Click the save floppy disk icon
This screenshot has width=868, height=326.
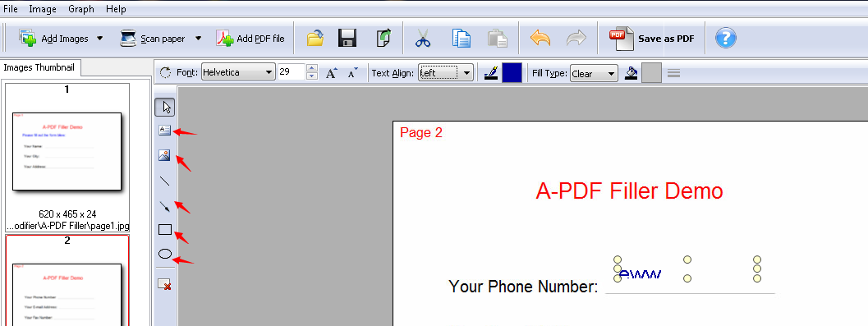pyautogui.click(x=347, y=39)
